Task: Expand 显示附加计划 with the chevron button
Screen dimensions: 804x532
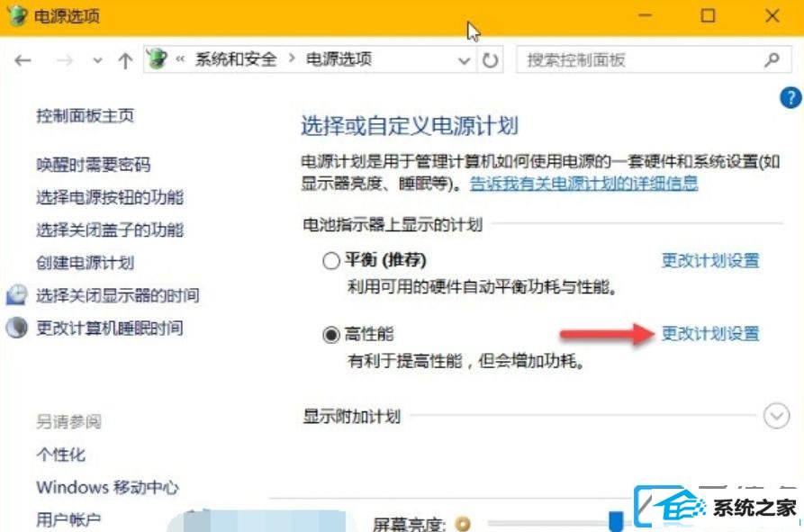Action: 776,416
